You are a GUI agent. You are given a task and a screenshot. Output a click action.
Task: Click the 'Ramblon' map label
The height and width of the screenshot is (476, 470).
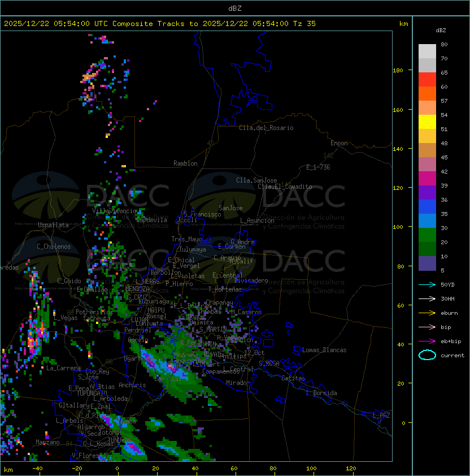[185, 163]
